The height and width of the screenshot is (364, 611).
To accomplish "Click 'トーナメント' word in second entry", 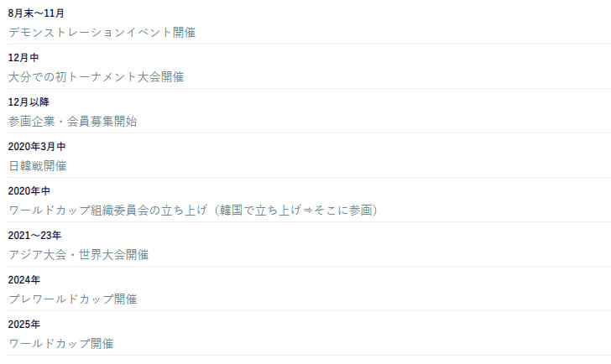I will (102, 76).
